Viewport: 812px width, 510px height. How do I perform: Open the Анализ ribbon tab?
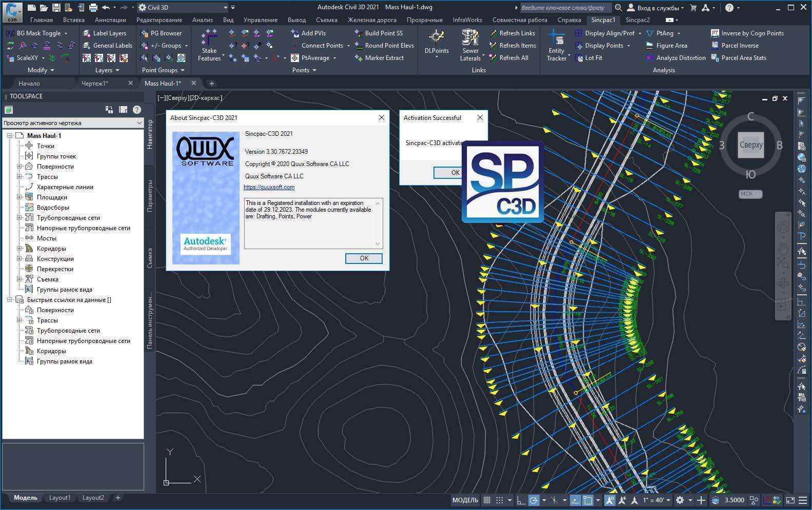(202, 19)
